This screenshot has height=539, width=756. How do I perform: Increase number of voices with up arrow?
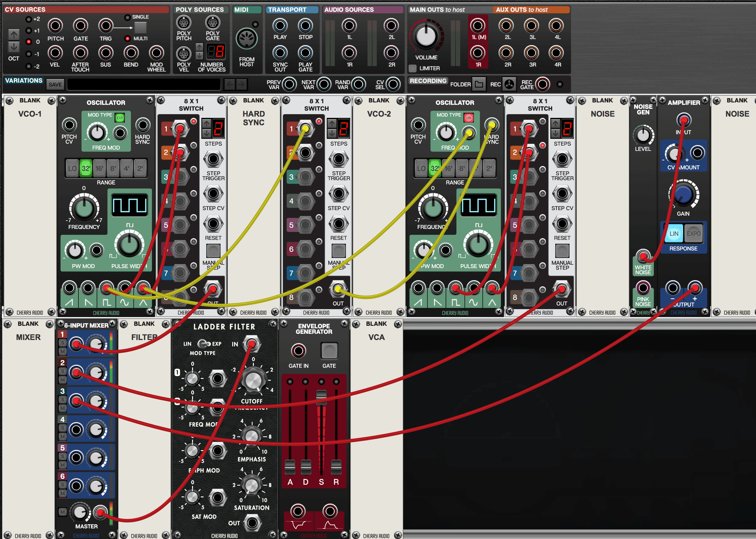[x=199, y=47]
